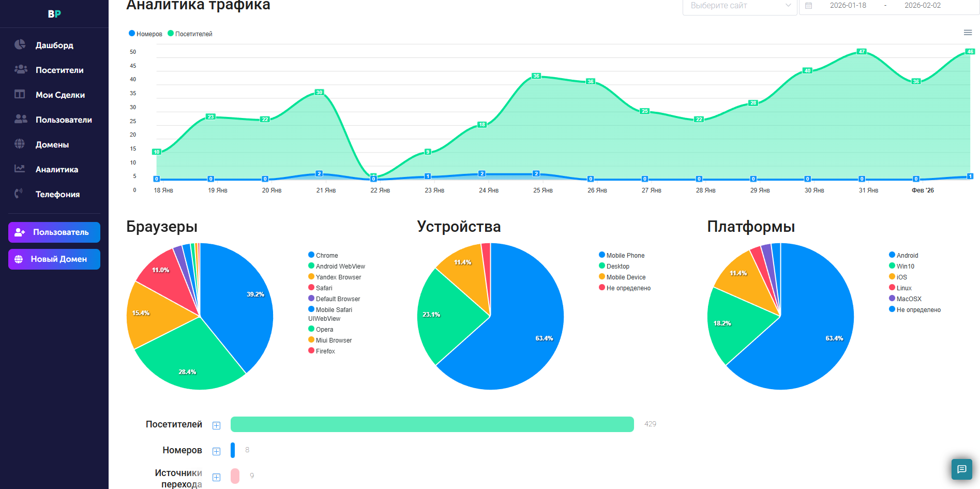Open the chart hamburger menu icon
980x489 pixels.
tap(968, 33)
